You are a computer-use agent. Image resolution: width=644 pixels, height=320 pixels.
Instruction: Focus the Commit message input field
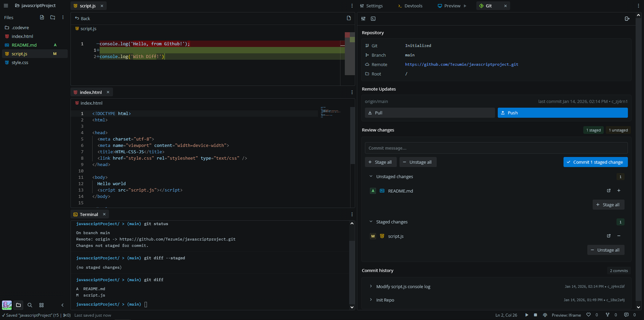click(x=496, y=148)
